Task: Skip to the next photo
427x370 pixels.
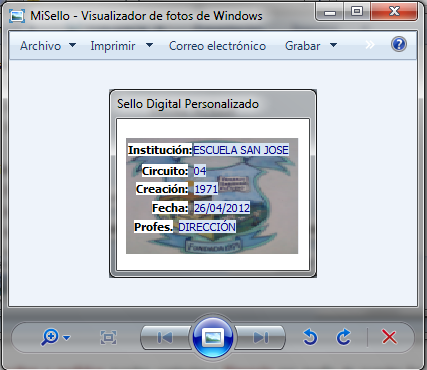Action: pos(260,338)
